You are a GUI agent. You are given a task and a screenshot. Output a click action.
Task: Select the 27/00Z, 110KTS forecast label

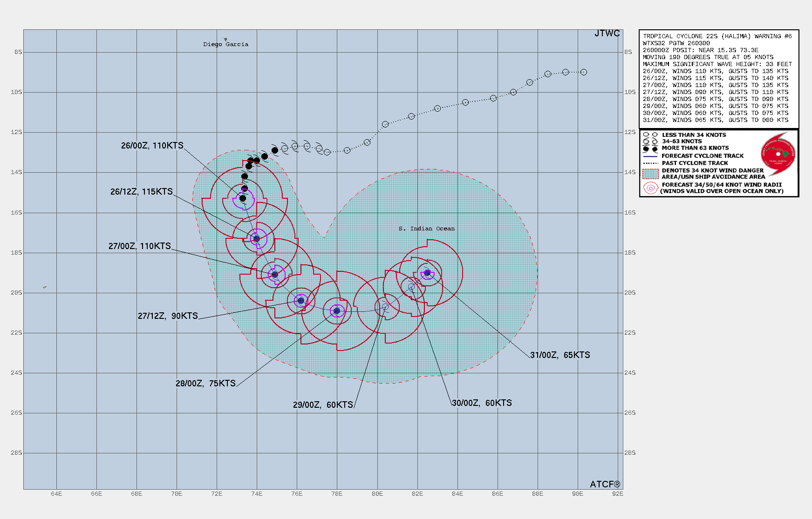point(139,246)
